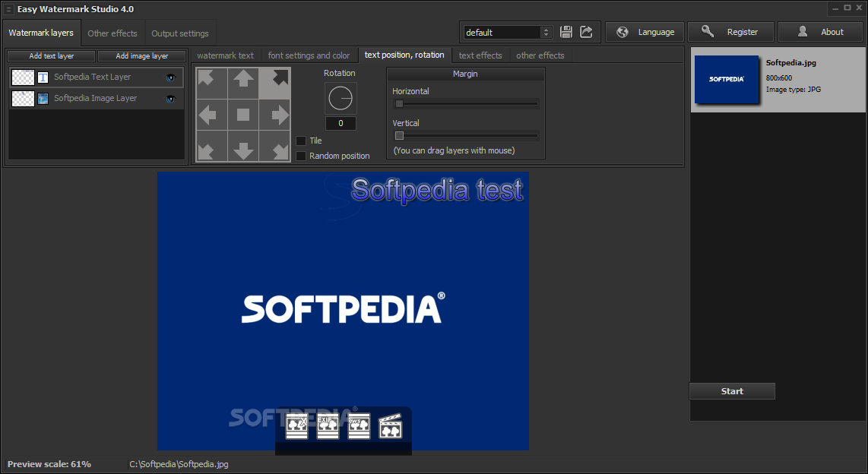Select middle-left position arrow
Screen dimensions: 868x474
[x=211, y=115]
